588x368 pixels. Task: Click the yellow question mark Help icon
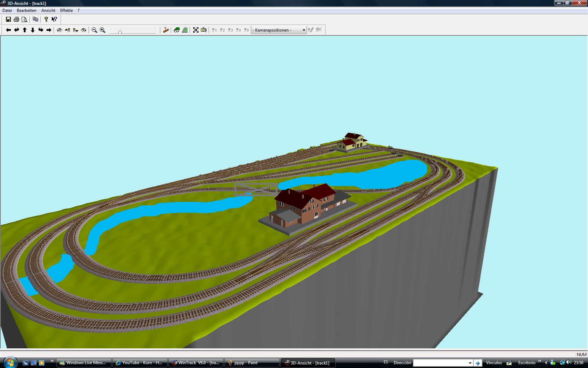pos(46,19)
